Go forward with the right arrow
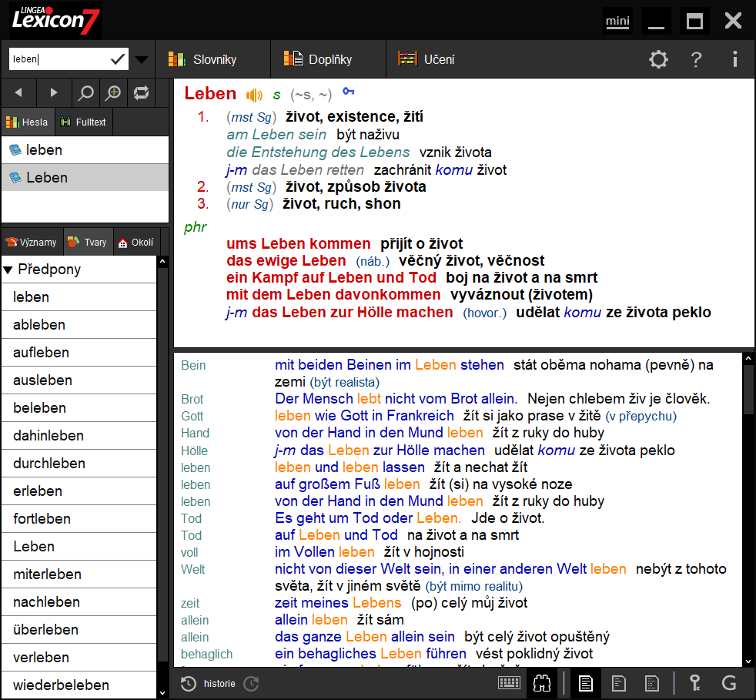Image resolution: width=756 pixels, height=700 pixels. click(54, 92)
